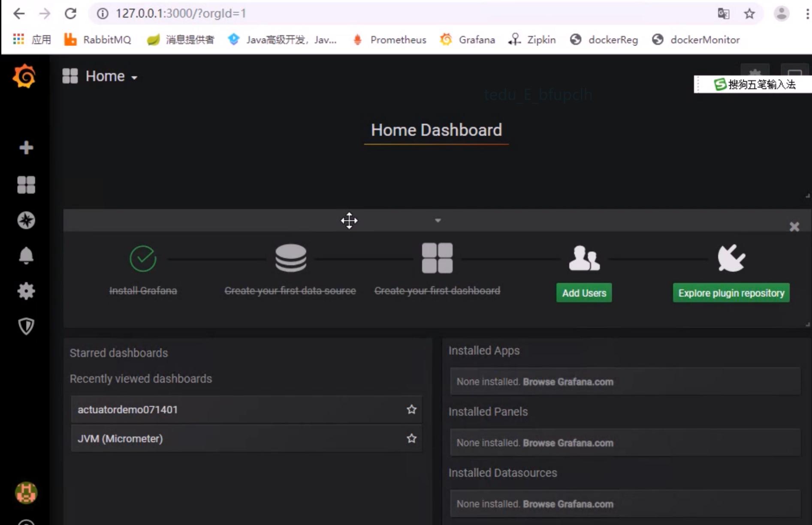
Task: Click the translate page icon
Action: pos(723,14)
